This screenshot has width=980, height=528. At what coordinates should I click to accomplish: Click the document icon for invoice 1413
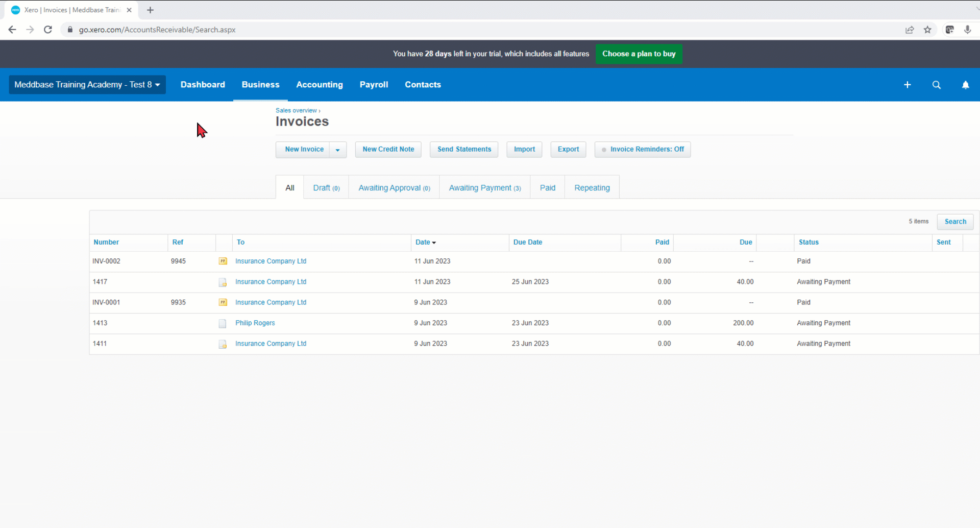coord(223,323)
